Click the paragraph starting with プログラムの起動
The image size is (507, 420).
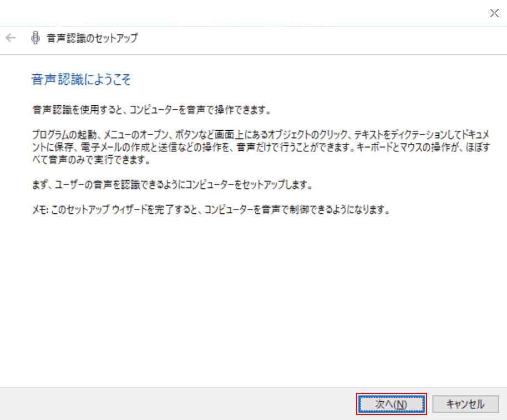click(x=261, y=147)
